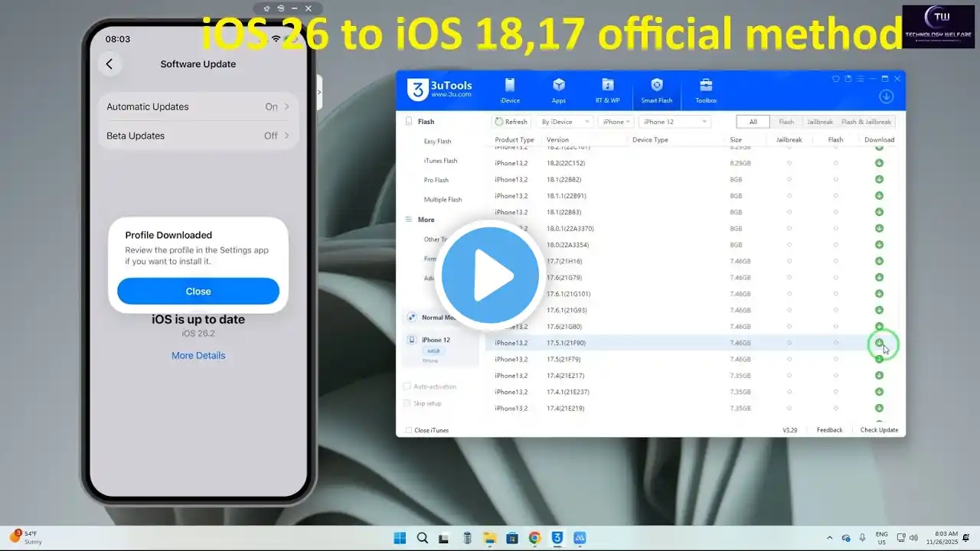Select Jailbreak radio for 17.5(21F79)
Viewport: 980px width, 551px height.
pyautogui.click(x=789, y=359)
